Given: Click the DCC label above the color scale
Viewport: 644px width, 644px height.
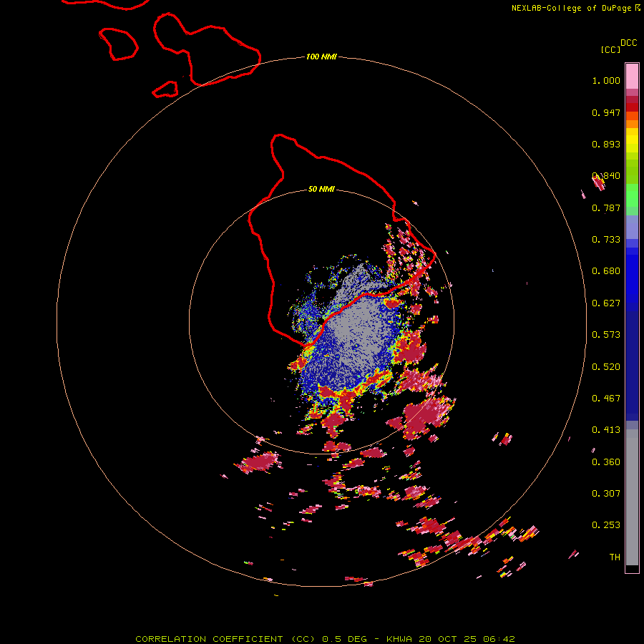Looking at the screenshot, I should pyautogui.click(x=629, y=43).
